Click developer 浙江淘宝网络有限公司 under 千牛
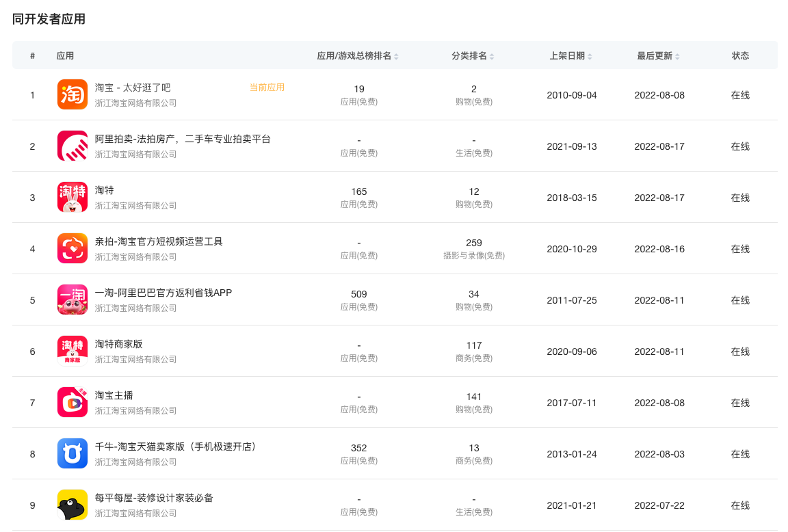The width and height of the screenshot is (788, 532). click(135, 462)
